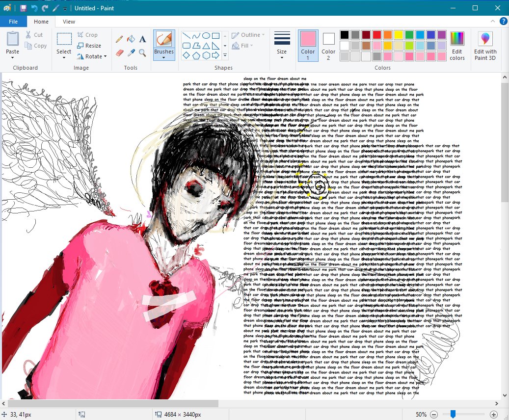Choose the Curve shape

pos(196,36)
